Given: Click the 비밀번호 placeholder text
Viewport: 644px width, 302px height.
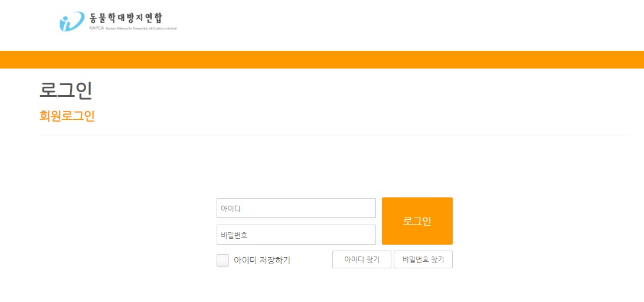Looking at the screenshot, I should point(234,235).
